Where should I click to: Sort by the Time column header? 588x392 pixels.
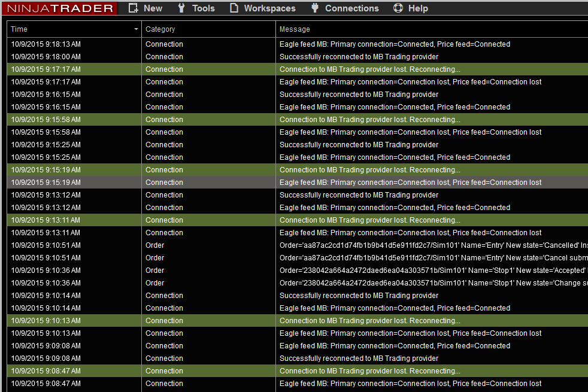coord(74,29)
